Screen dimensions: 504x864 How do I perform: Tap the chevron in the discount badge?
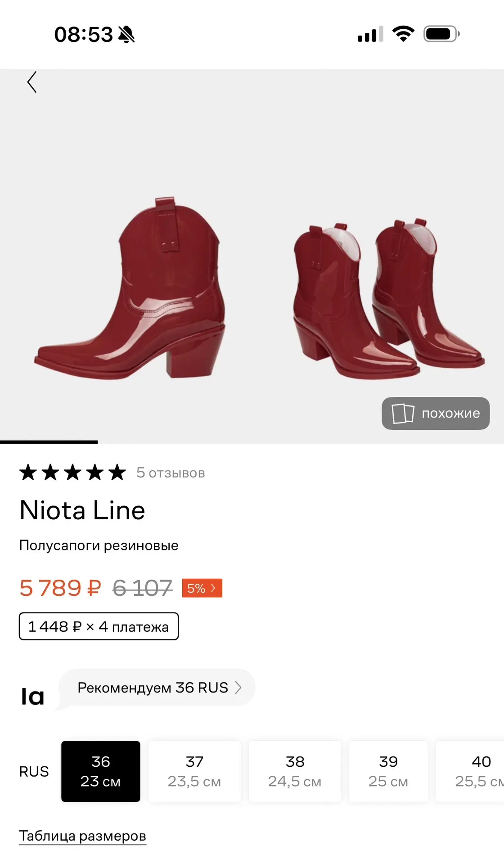213,588
